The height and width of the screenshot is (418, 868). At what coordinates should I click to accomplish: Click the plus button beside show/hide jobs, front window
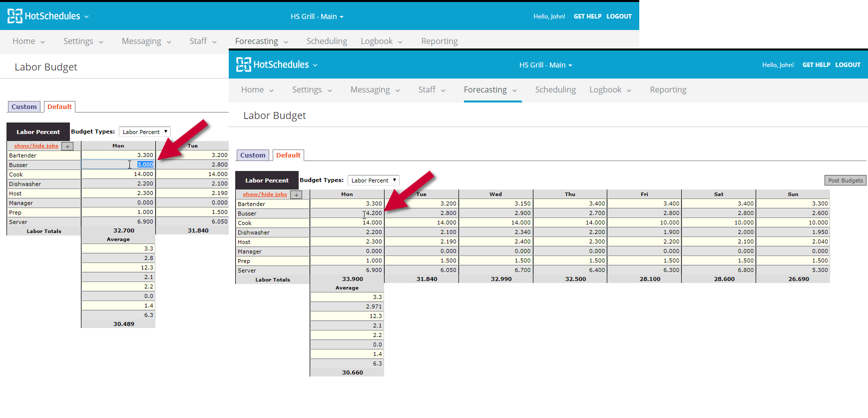point(297,195)
